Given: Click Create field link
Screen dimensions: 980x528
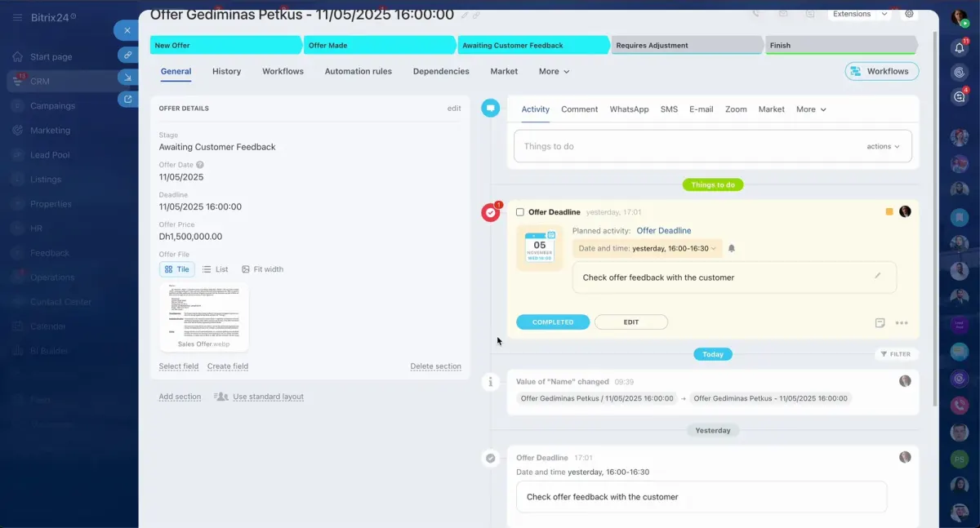Looking at the screenshot, I should (x=228, y=366).
